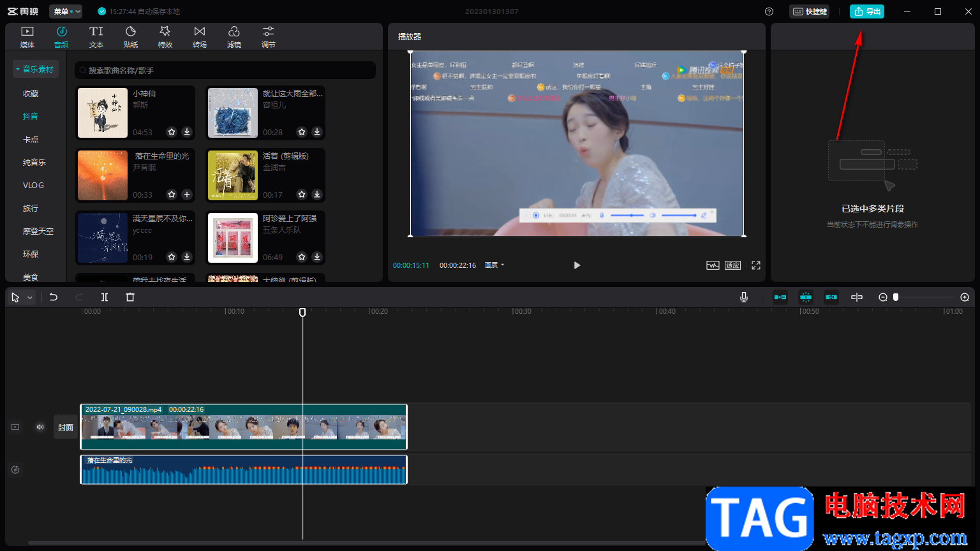Download the song 就让这大雨全都
980x551 pixels.
[317, 132]
